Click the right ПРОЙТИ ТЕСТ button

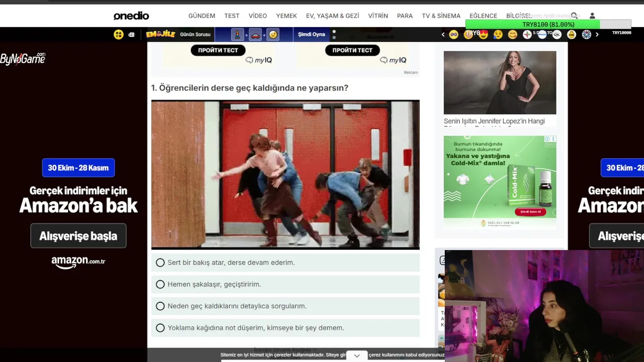tap(352, 50)
